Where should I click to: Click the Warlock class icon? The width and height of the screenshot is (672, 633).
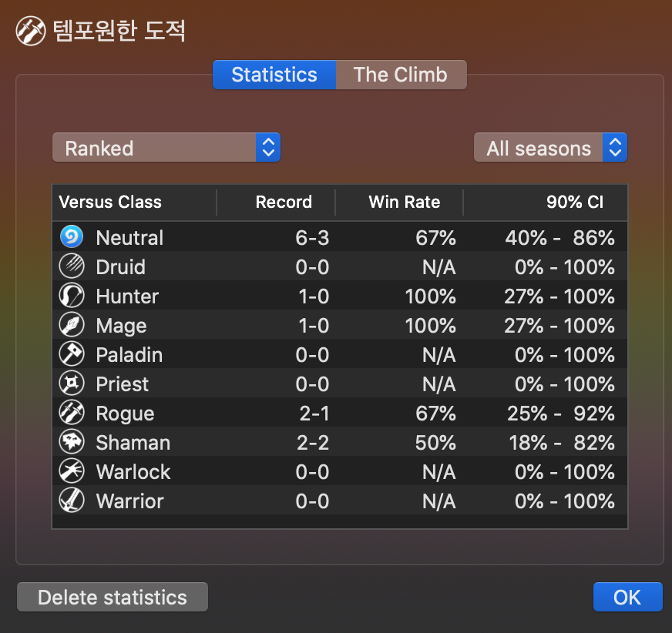pos(72,471)
